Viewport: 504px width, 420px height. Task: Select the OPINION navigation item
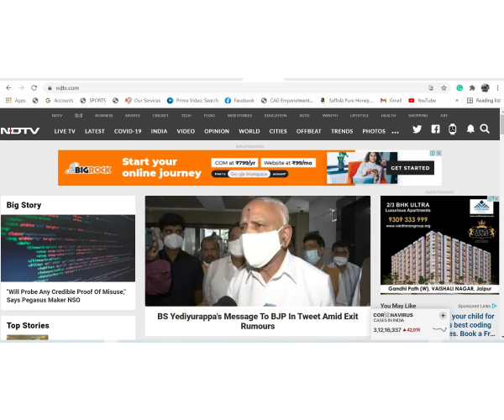pyautogui.click(x=216, y=131)
